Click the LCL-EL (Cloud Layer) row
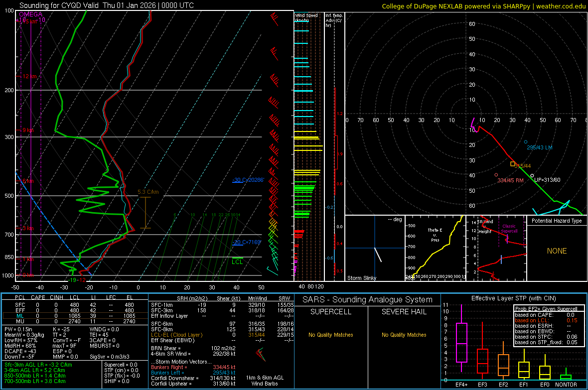Image resolution: width=588 pixels, height=390 pixels. 222,335
